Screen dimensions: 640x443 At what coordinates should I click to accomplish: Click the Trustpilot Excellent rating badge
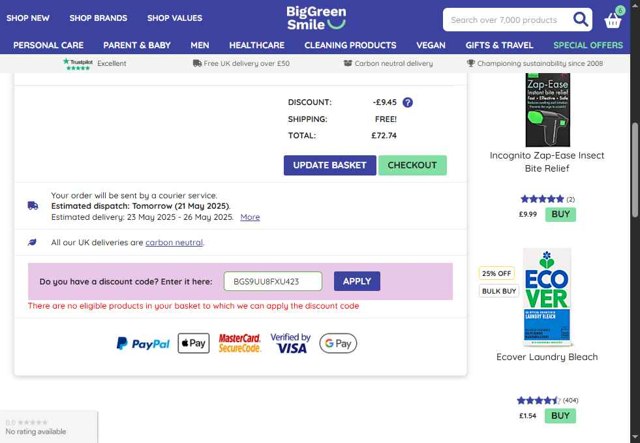pyautogui.click(x=94, y=63)
